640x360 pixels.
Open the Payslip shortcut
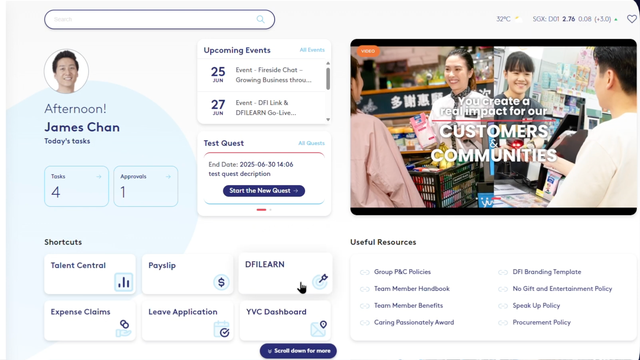click(187, 274)
